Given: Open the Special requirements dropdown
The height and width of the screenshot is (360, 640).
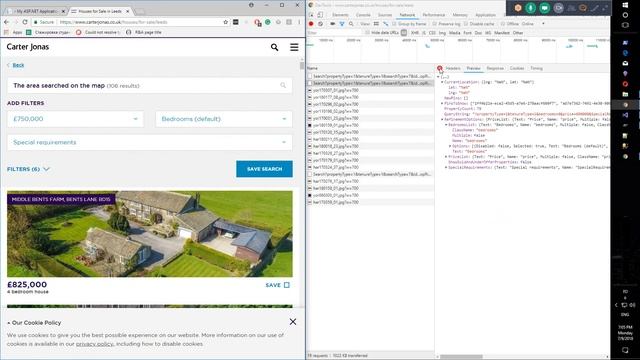Looking at the screenshot, I should (x=150, y=142).
